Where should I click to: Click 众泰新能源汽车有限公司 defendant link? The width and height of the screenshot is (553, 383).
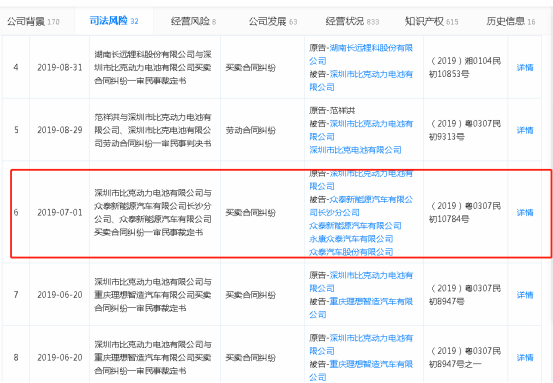(x=355, y=226)
